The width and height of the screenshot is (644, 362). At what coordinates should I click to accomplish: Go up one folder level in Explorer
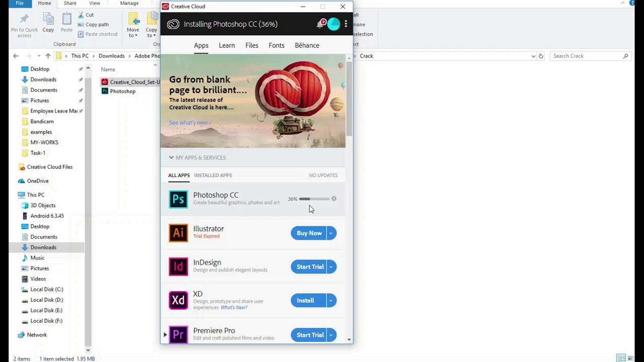48,56
